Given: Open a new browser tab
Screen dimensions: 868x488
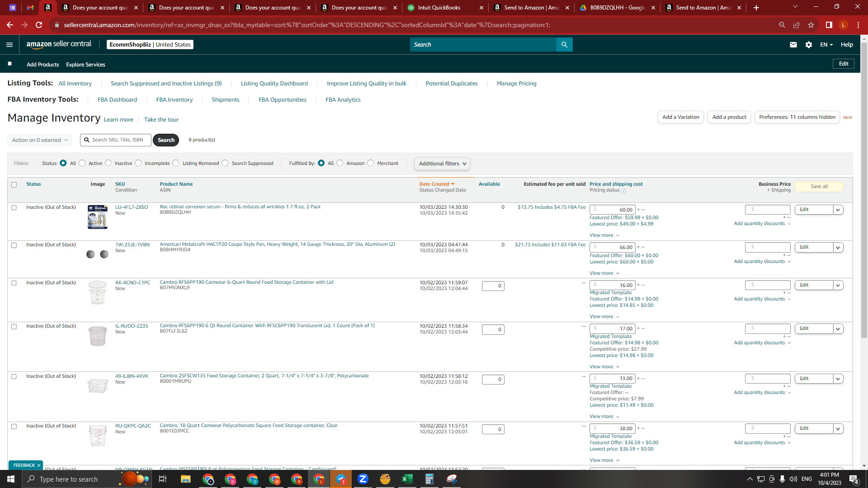Looking at the screenshot, I should pyautogui.click(x=756, y=8).
